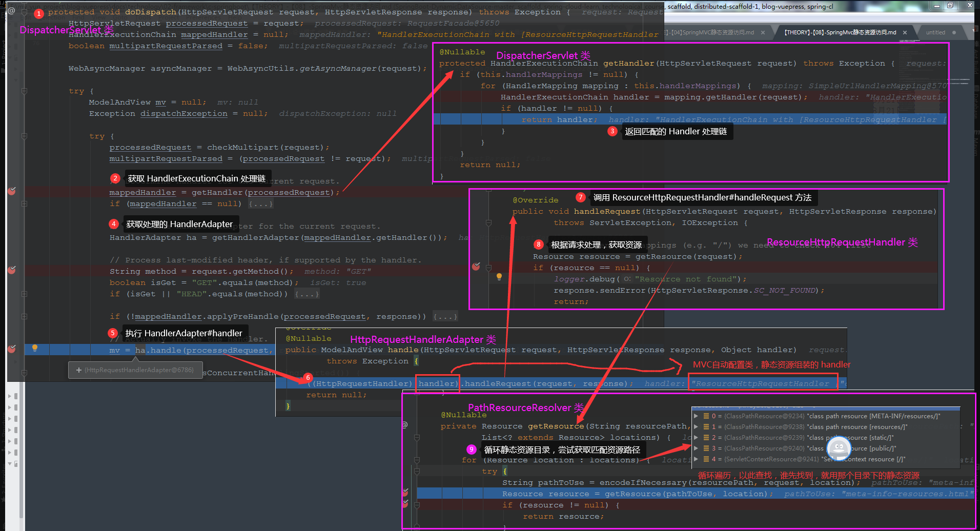Expand element 4 ServletContextResource in debug popup
The height and width of the screenshot is (531, 980).
pos(696,459)
